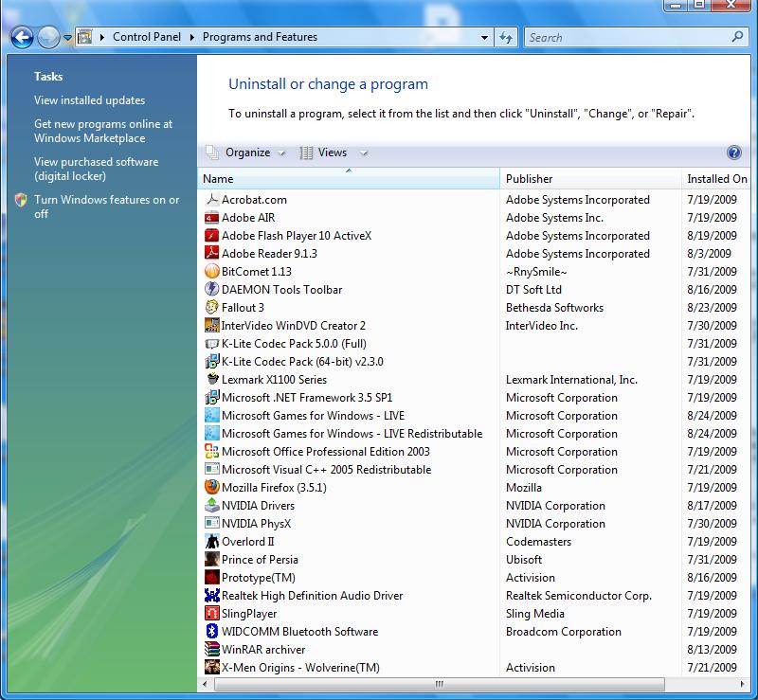
Task: Click the refresh icon in the address bar
Action: point(505,37)
